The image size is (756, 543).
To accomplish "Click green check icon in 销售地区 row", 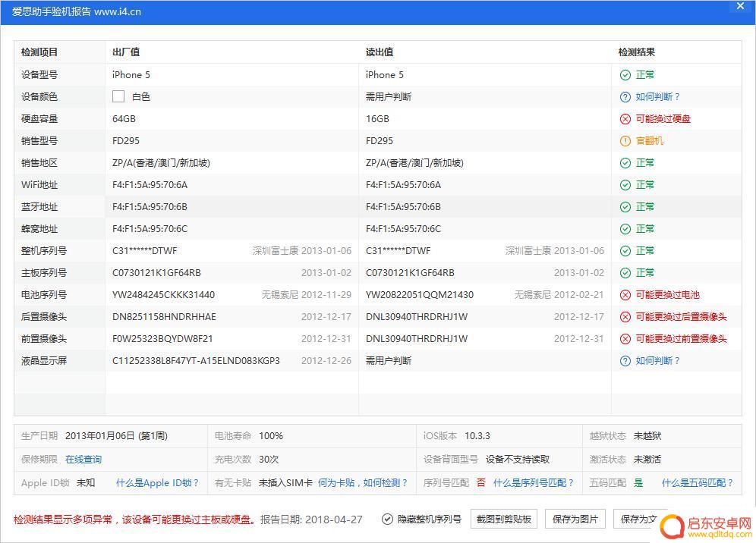I will click(x=625, y=163).
